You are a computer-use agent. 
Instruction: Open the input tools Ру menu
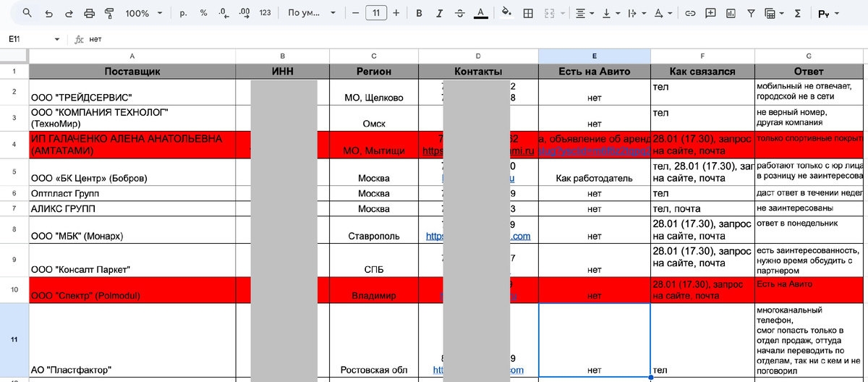(x=829, y=13)
